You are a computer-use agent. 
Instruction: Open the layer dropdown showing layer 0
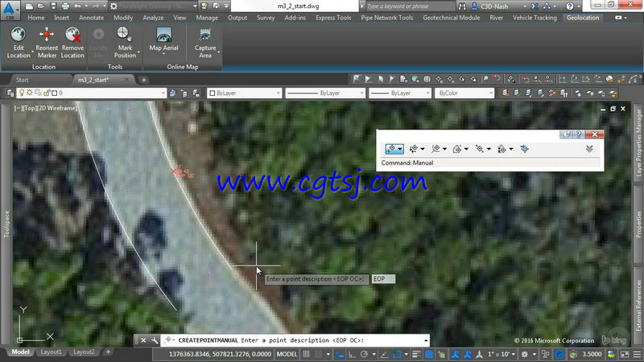(x=92, y=93)
